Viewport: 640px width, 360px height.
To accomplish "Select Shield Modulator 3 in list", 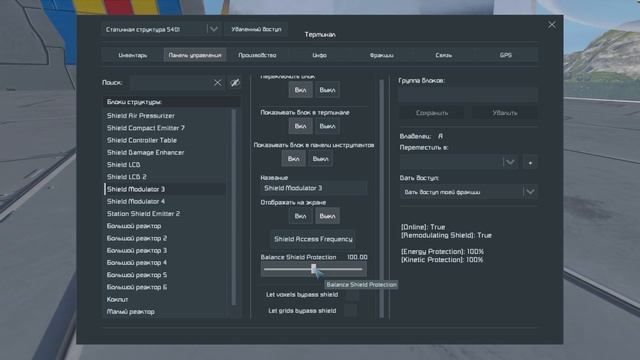I will pos(165,189).
